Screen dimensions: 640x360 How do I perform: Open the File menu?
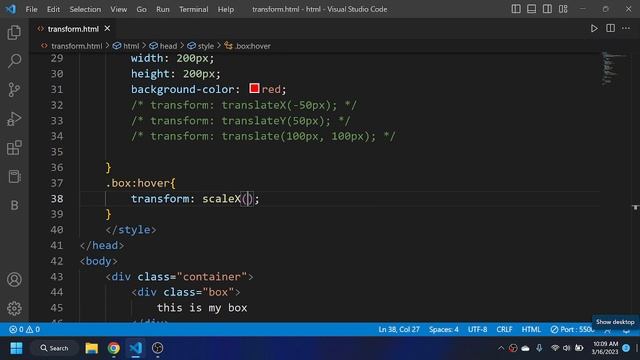[31, 9]
